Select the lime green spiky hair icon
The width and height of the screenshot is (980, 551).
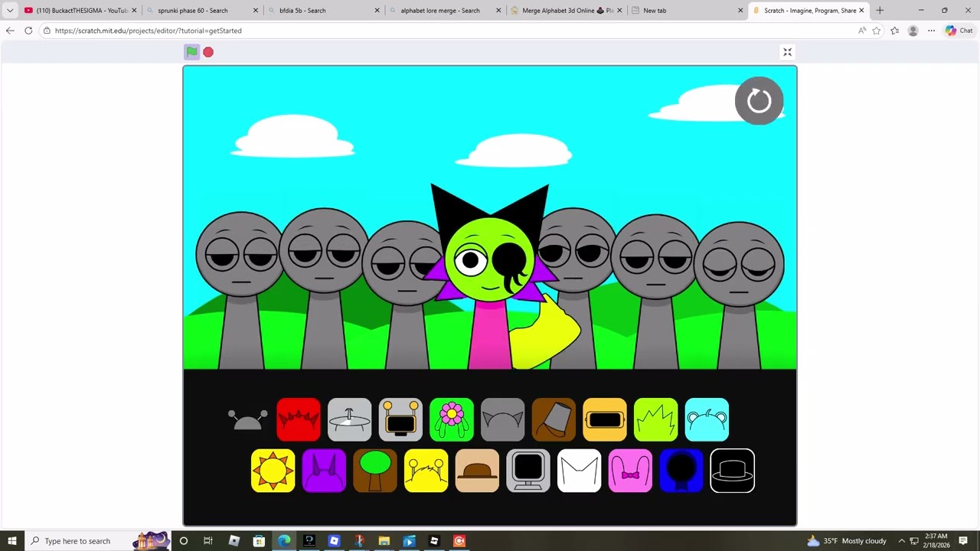656,419
